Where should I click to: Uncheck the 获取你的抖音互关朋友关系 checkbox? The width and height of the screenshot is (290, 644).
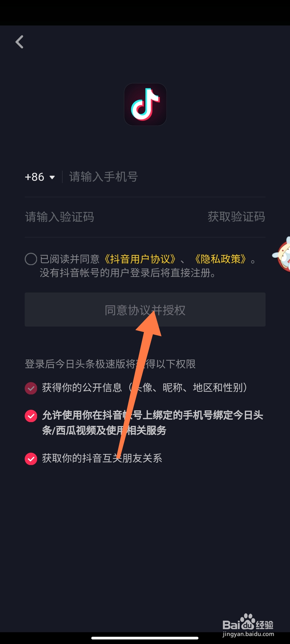click(x=31, y=459)
